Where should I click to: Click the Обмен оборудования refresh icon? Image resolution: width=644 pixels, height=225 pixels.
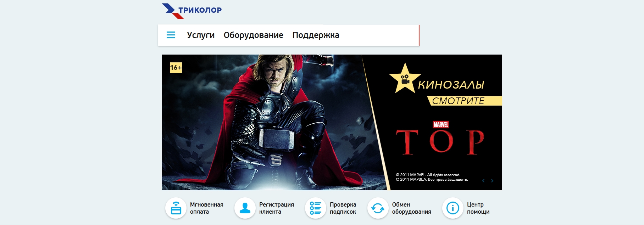(x=378, y=208)
